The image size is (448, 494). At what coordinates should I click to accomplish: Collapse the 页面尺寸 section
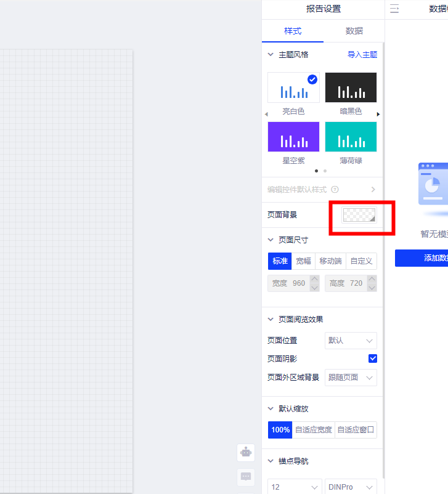point(271,240)
